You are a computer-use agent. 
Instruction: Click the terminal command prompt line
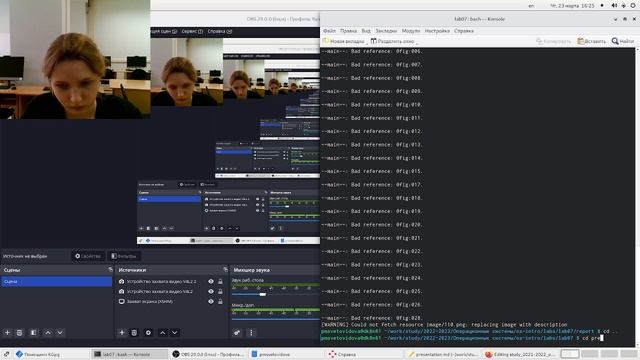point(462,338)
